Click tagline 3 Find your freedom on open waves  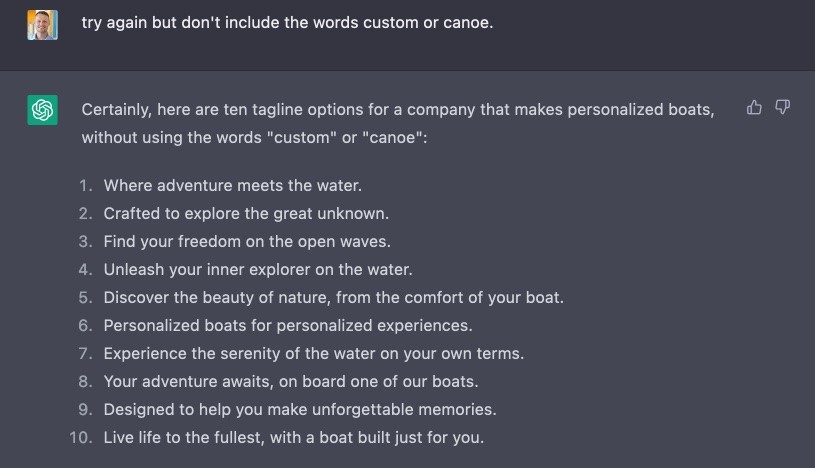coord(247,242)
